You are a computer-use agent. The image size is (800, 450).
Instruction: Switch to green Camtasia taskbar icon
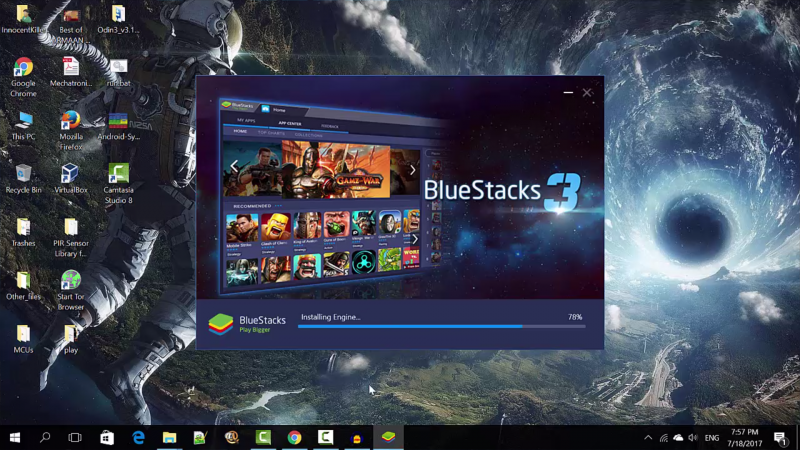(263, 438)
